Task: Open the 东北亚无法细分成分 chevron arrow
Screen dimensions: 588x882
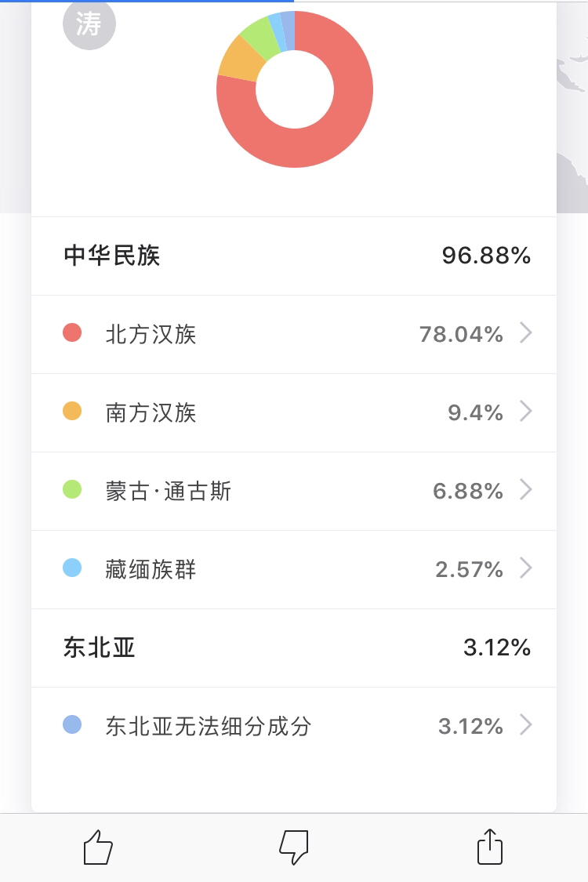Action: 525,725
